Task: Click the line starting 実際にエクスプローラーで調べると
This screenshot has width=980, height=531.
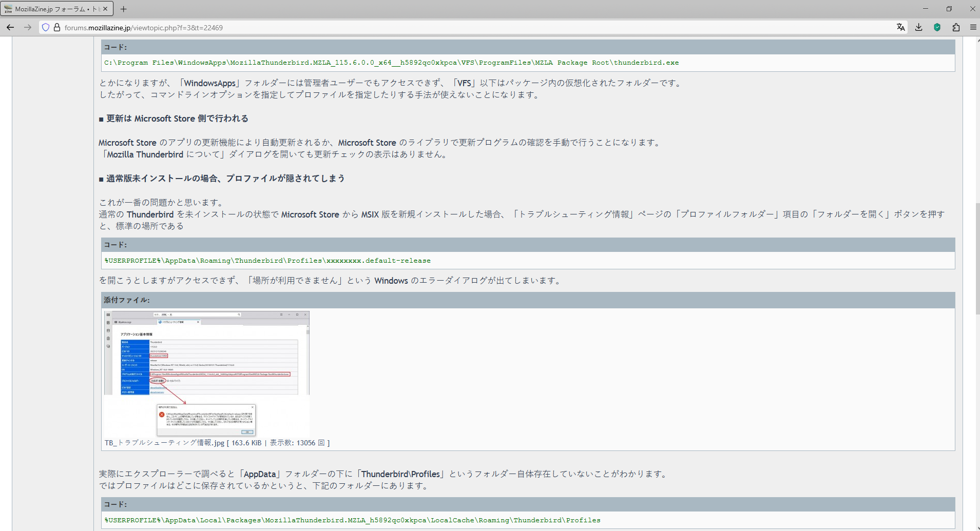Action: (385, 474)
